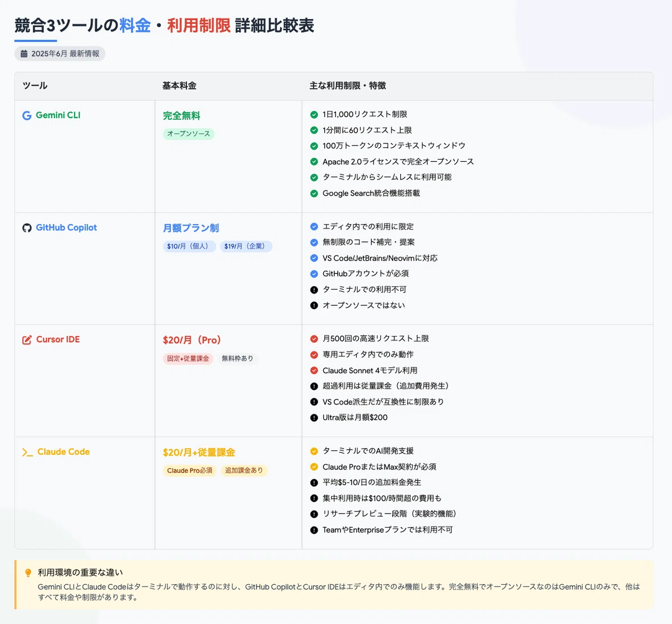The image size is (672, 624).
Task: Click the lightbulb icon beside 利用環境の重要な違い
Action: point(28,572)
